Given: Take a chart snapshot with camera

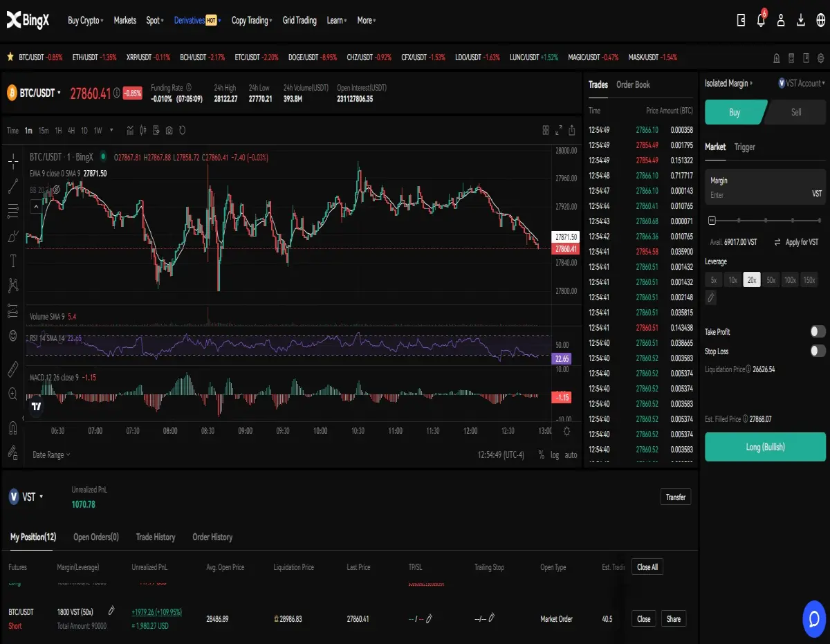Looking at the screenshot, I should pyautogui.click(x=169, y=130).
